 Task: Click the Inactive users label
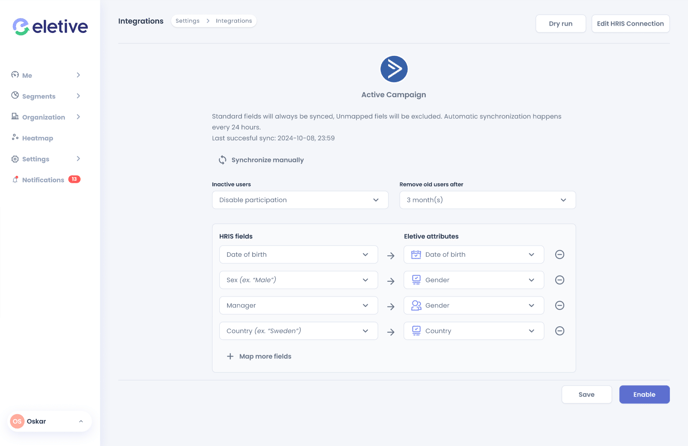pyautogui.click(x=231, y=184)
